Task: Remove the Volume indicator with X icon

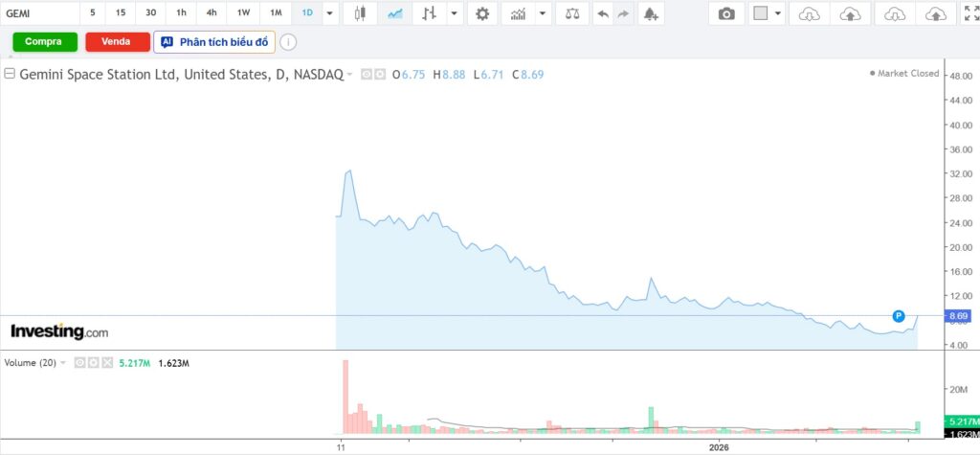Action: click(x=107, y=363)
